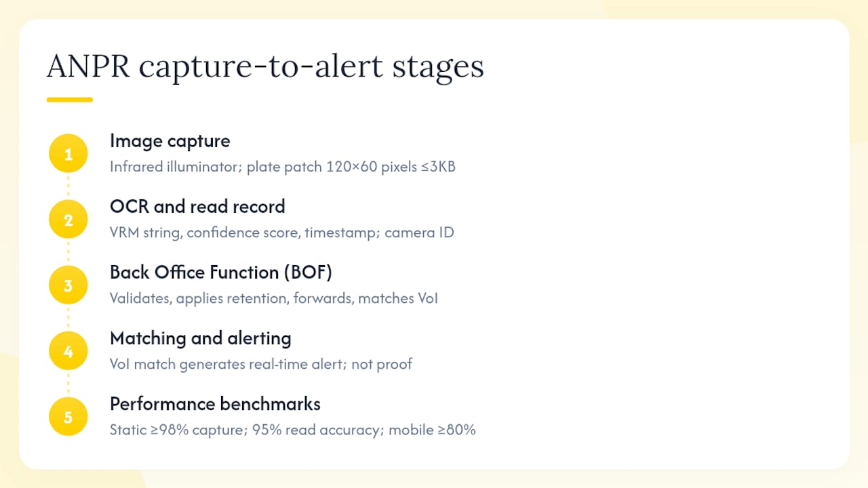The height and width of the screenshot is (488, 868).
Task: Click the yellow circle numbered 4
Action: pyautogui.click(x=68, y=351)
